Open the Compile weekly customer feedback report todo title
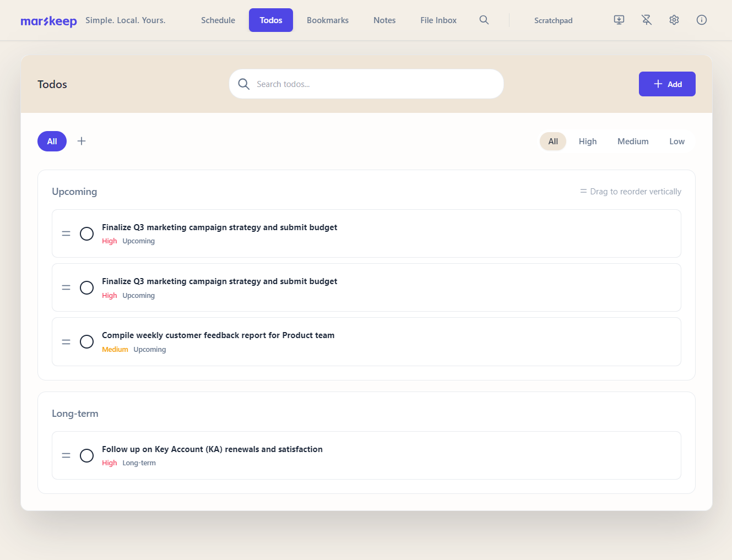The image size is (732, 560). (x=218, y=335)
